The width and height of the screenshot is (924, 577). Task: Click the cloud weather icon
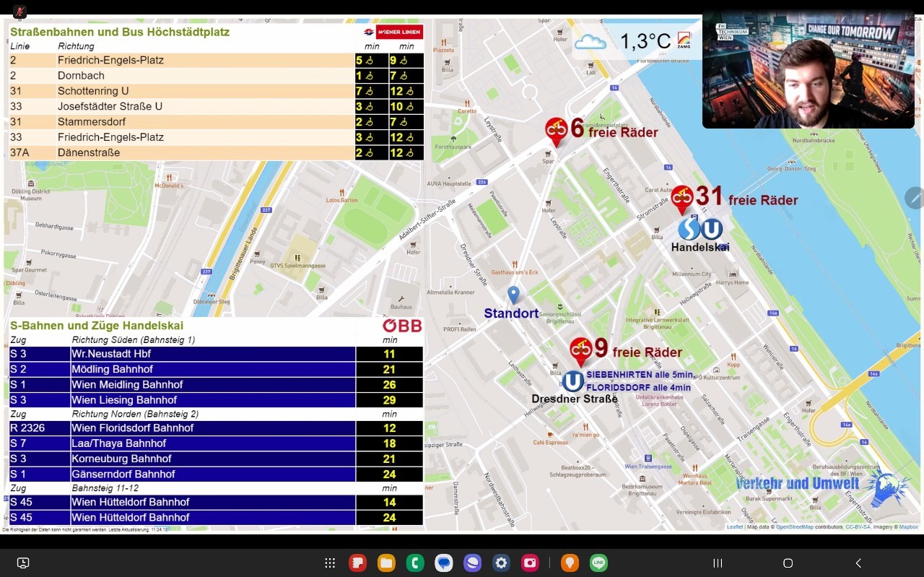(590, 42)
